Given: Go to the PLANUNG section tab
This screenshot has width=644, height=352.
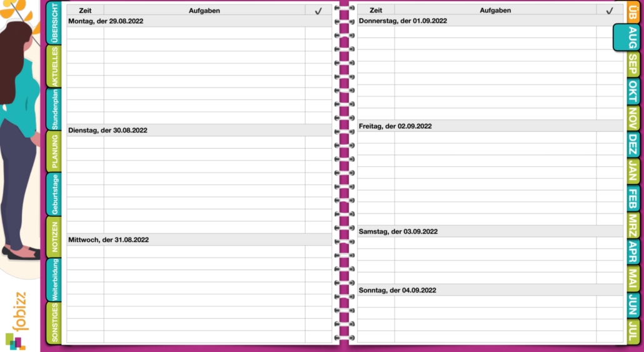Looking at the screenshot, I should (54, 151).
